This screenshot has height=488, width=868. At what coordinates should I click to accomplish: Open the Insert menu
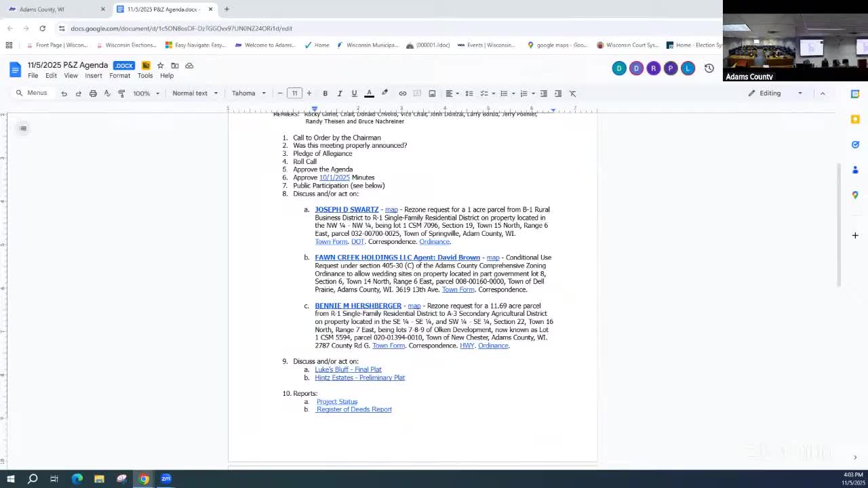coord(94,76)
